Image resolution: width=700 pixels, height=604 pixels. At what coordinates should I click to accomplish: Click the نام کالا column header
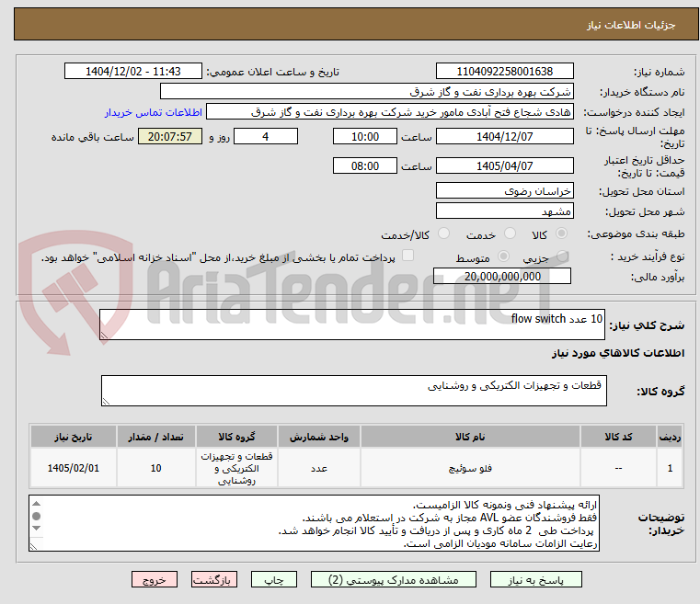coord(470,437)
